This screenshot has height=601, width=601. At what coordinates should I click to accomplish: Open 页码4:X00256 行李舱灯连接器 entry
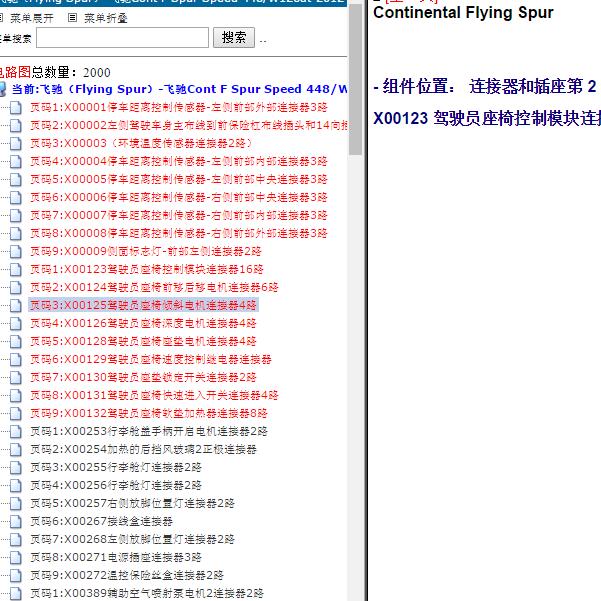116,486
